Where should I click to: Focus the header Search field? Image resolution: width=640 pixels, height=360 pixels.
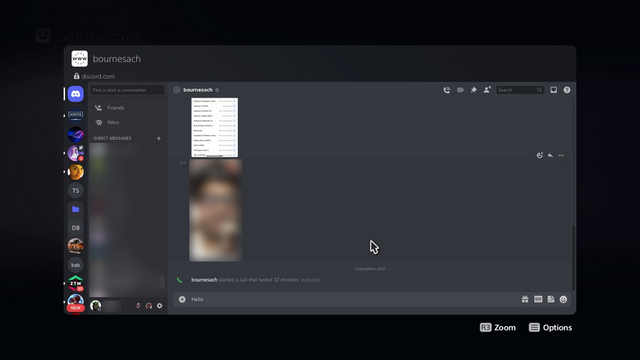click(520, 90)
